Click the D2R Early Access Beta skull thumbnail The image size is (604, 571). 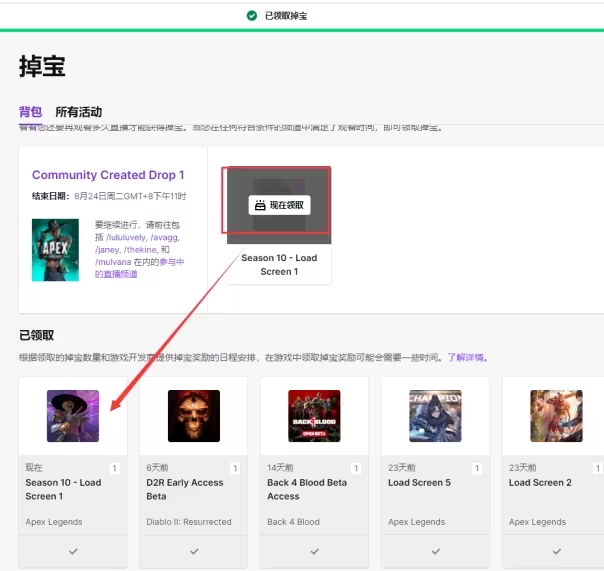click(x=194, y=416)
